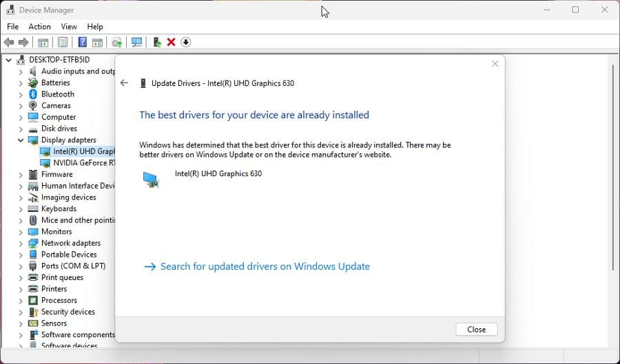The height and width of the screenshot is (364, 620).
Task: Expand the Firmware node
Action: (21, 175)
